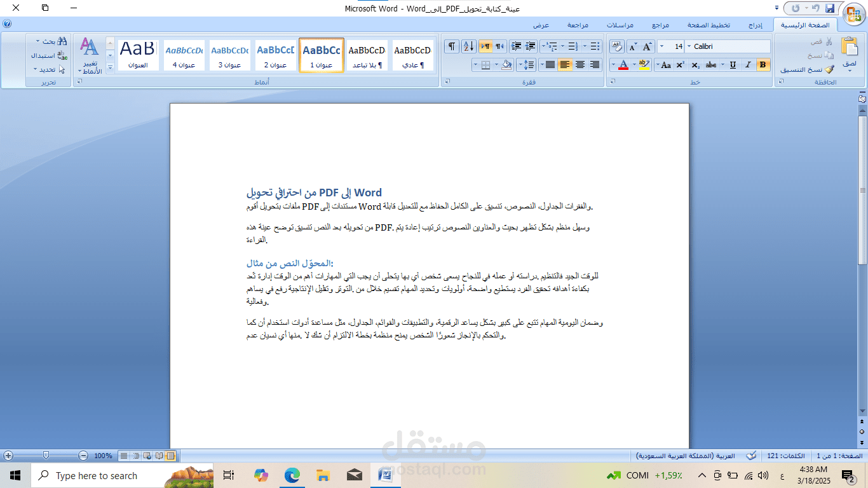The image size is (868, 488).
Task: Switch to the مراجعة (Review) tab
Action: pos(578,25)
